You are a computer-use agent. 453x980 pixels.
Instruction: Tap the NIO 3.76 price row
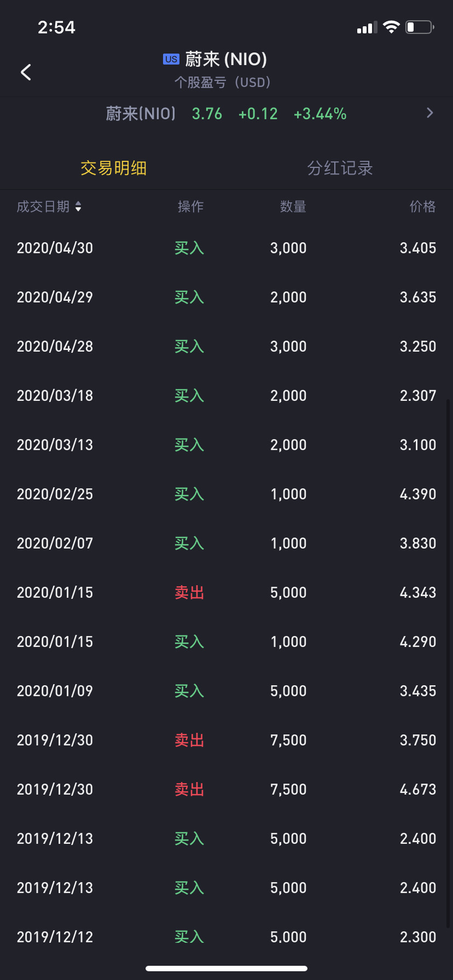coord(226,114)
